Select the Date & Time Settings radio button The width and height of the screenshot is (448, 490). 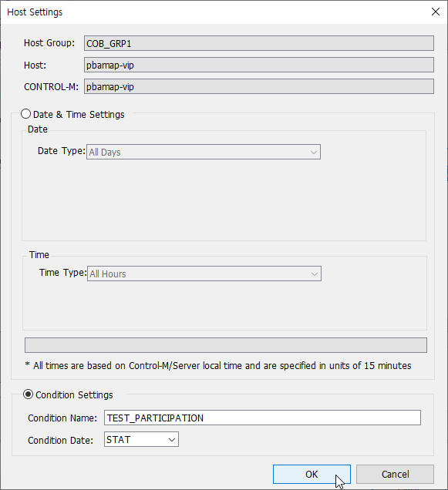click(25, 114)
